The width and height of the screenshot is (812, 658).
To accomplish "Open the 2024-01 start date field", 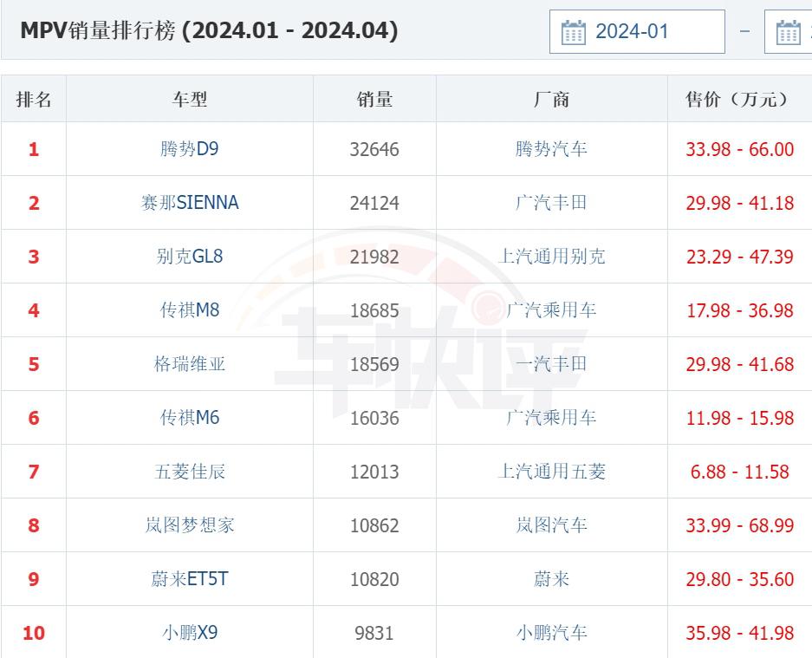I will coord(637,32).
